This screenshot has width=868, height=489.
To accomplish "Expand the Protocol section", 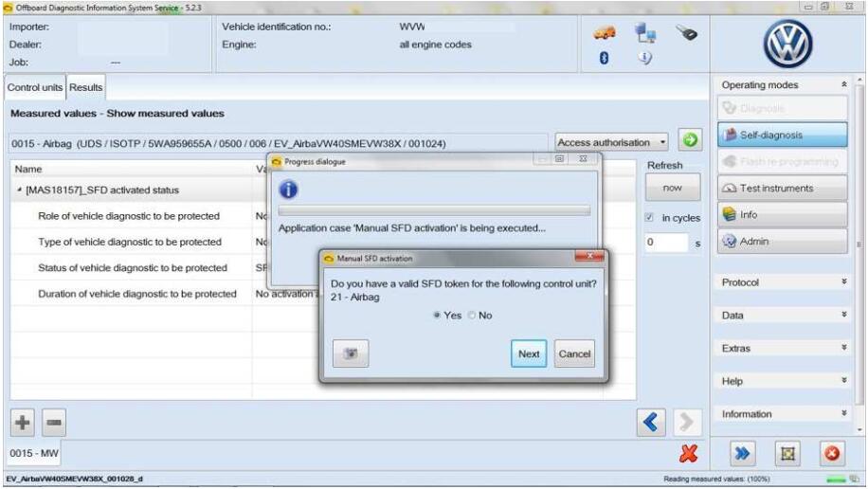I will (x=843, y=281).
